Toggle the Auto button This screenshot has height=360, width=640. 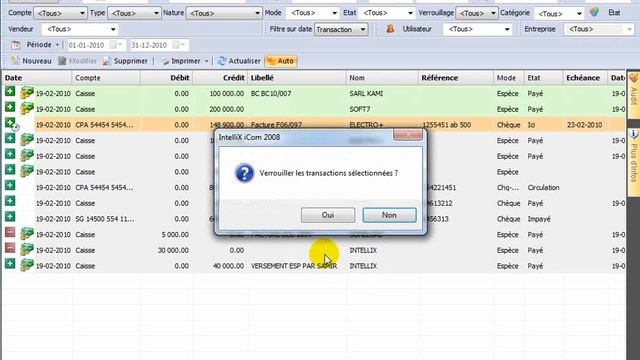pyautogui.click(x=280, y=61)
